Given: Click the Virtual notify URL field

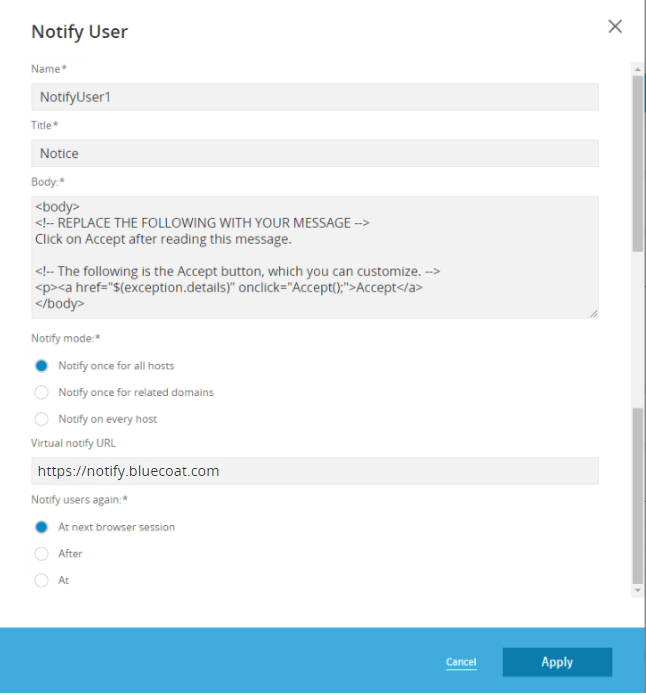Looking at the screenshot, I should (x=315, y=471).
